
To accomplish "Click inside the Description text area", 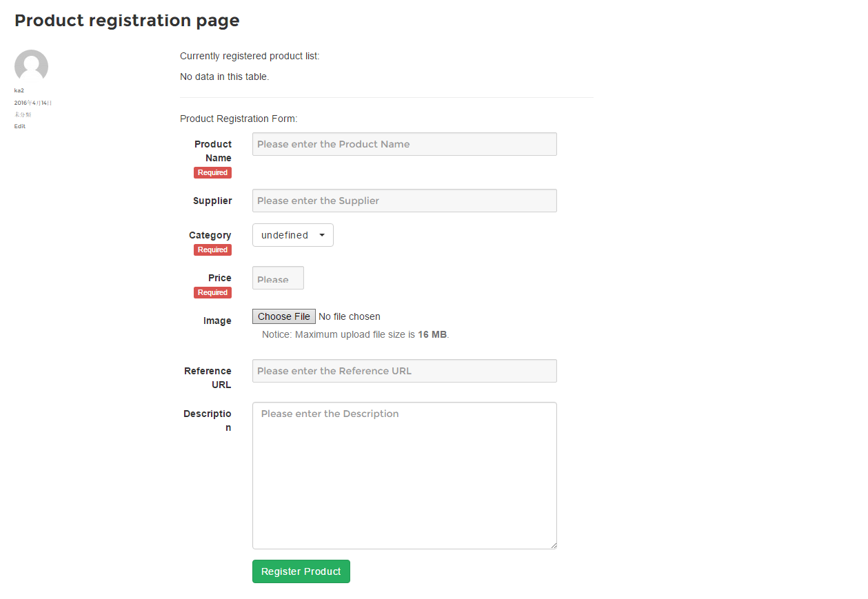I will click(404, 476).
